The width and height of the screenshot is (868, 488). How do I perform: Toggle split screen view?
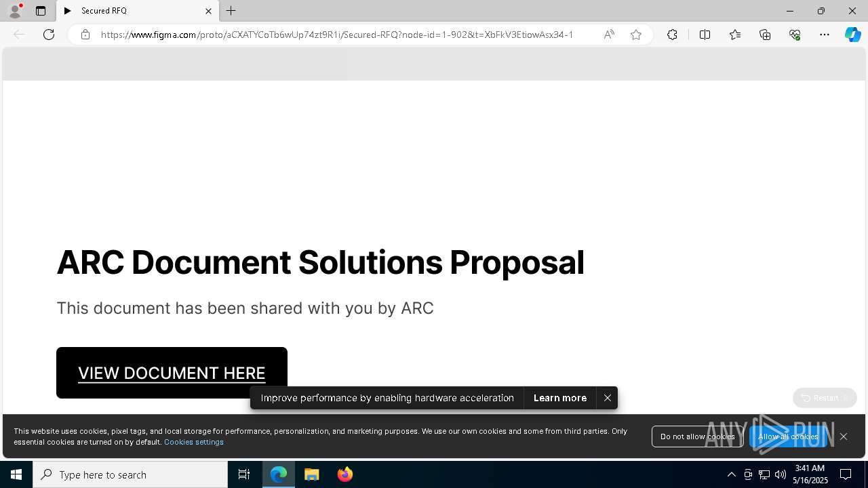[x=705, y=35]
